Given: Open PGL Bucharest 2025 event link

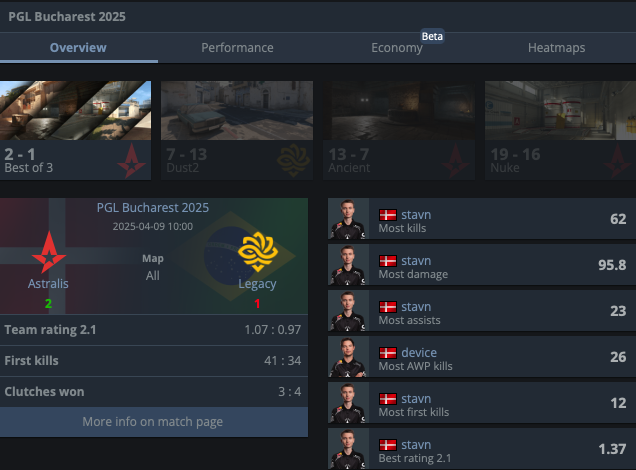Looking at the screenshot, I should click(153, 208).
